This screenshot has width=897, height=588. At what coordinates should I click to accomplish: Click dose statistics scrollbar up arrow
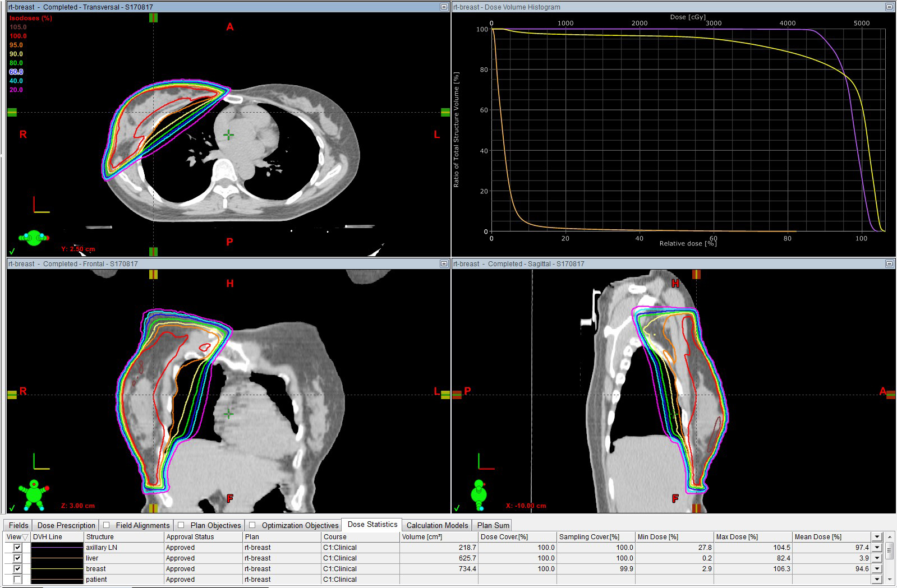(890, 537)
